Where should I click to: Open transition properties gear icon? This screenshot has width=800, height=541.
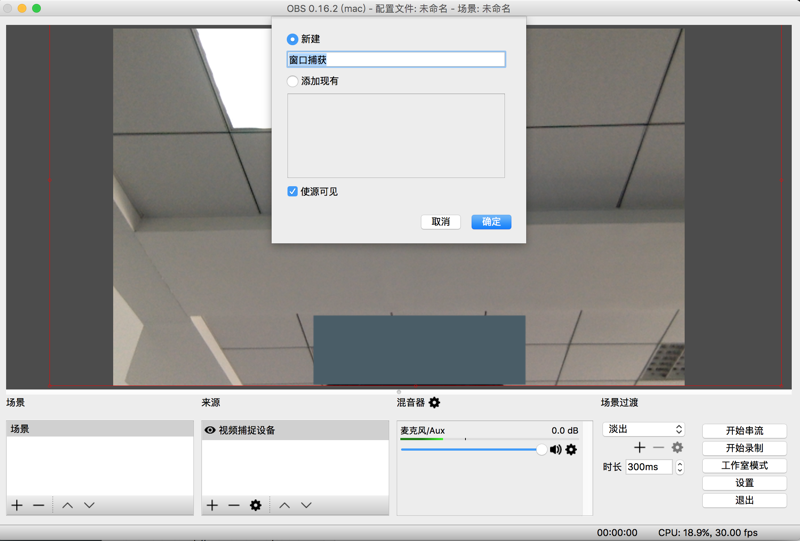pos(677,448)
